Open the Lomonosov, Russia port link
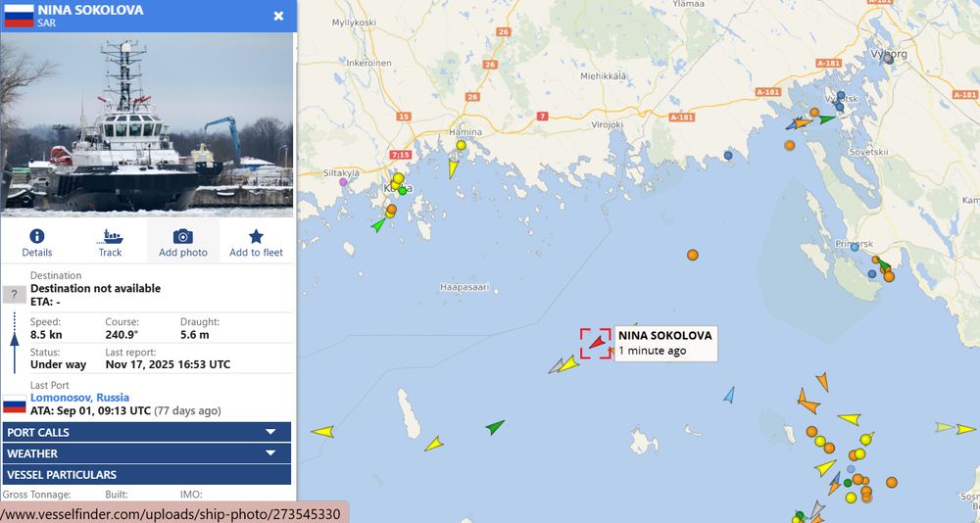980x523 pixels. pyautogui.click(x=80, y=398)
